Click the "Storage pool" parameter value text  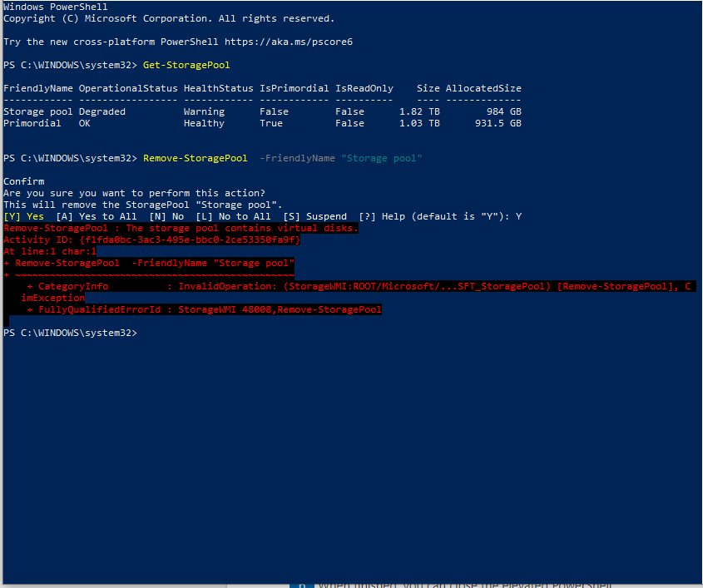click(x=382, y=157)
